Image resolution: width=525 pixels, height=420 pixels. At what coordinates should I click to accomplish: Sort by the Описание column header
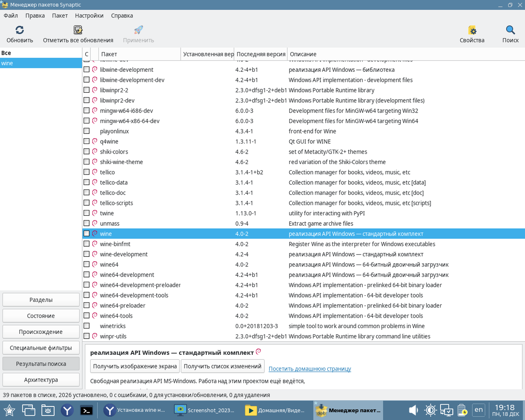406,54
